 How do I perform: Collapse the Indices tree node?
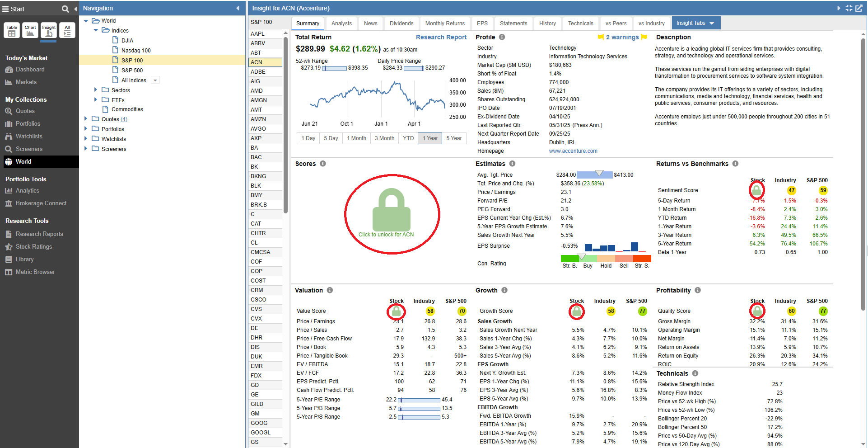click(96, 30)
